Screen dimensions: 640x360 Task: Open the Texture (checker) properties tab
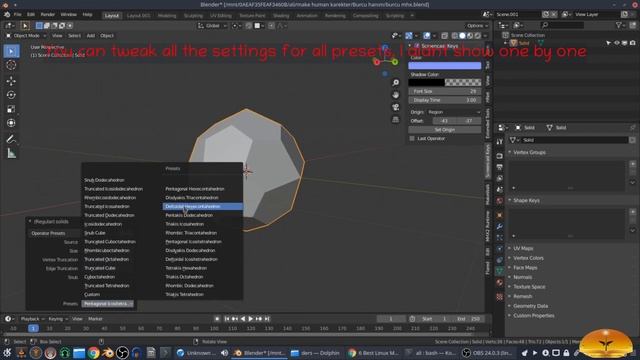pyautogui.click(x=500, y=297)
